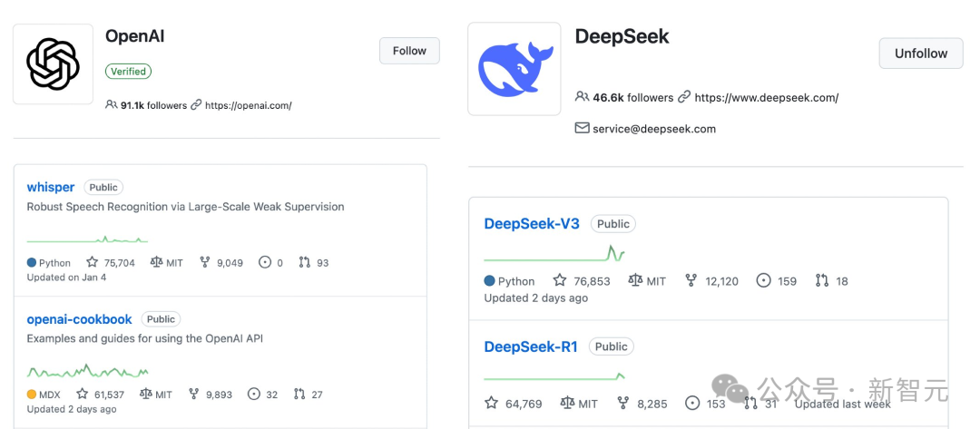Click the DeepSeek whale logo avatar
The height and width of the screenshot is (429, 980).
[514, 69]
